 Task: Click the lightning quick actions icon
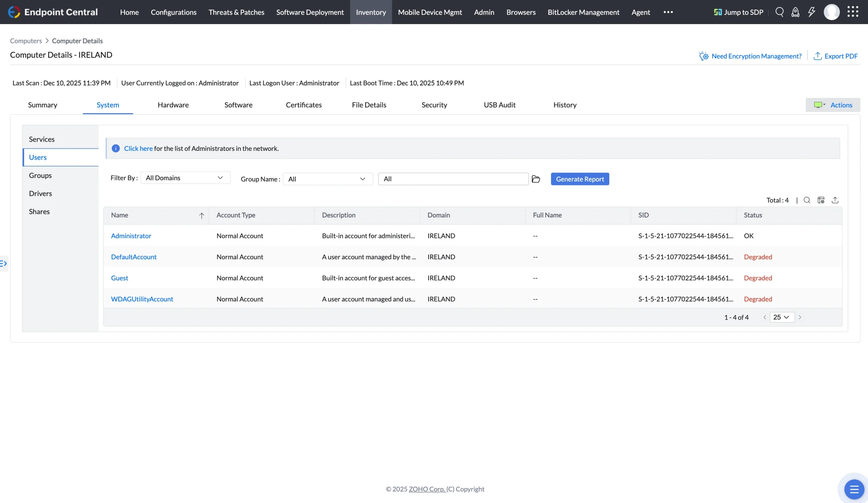click(x=812, y=12)
